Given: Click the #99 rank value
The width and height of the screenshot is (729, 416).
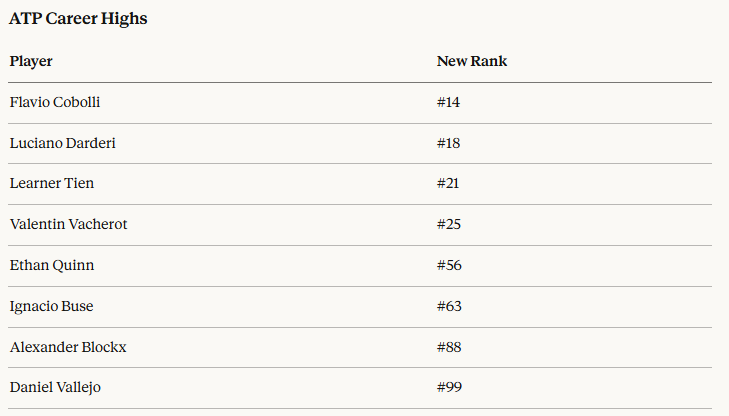Looking at the screenshot, I should [x=449, y=387].
